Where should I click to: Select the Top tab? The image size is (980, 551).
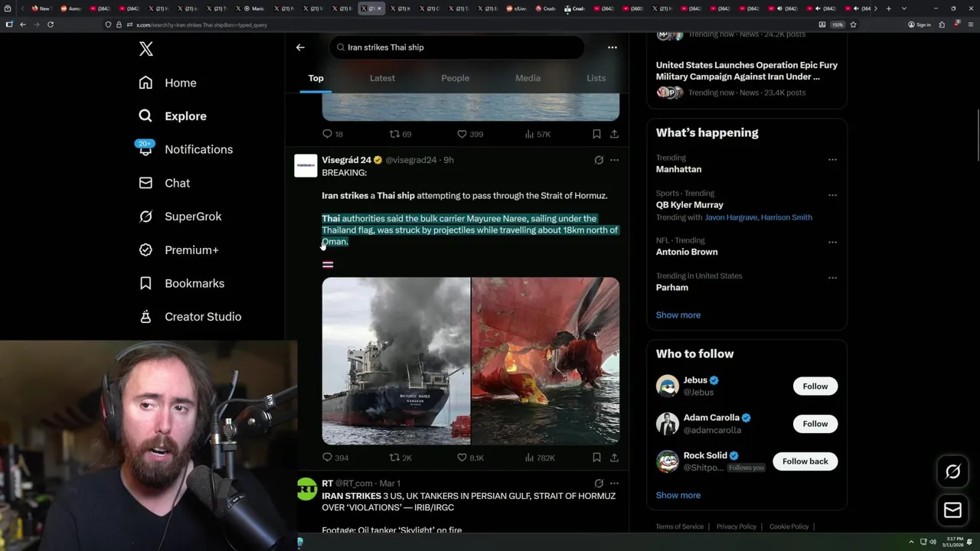(x=315, y=78)
